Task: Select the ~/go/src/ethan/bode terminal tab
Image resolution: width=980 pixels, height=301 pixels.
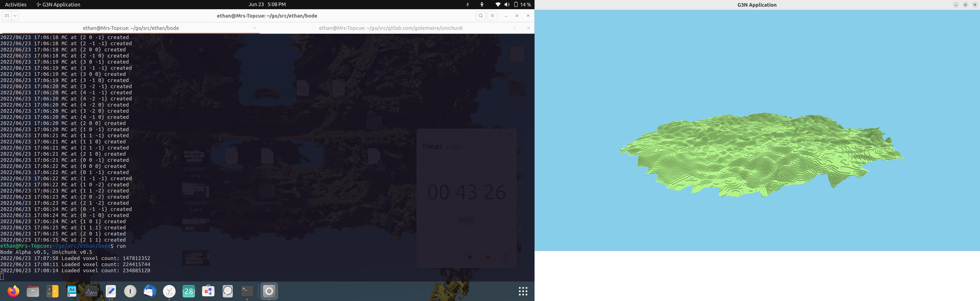Action: coord(131,28)
